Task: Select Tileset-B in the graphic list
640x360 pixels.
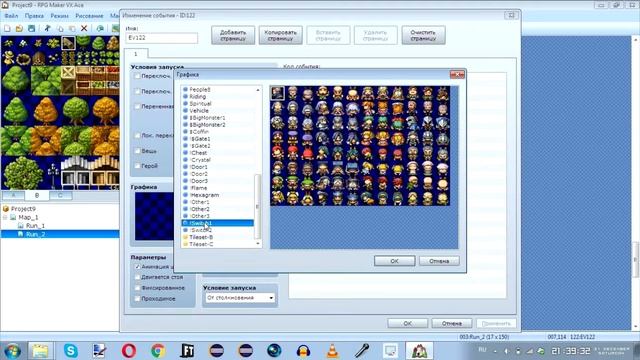Action: point(201,237)
